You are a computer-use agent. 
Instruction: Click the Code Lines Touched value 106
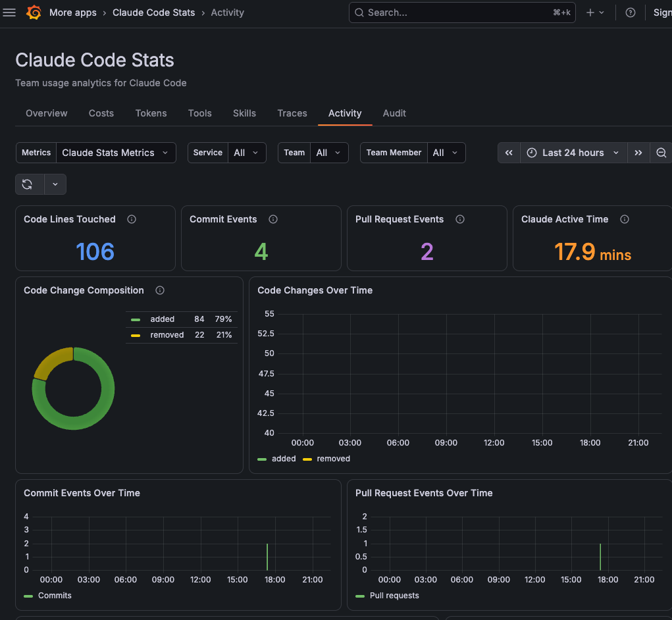pyautogui.click(x=95, y=251)
